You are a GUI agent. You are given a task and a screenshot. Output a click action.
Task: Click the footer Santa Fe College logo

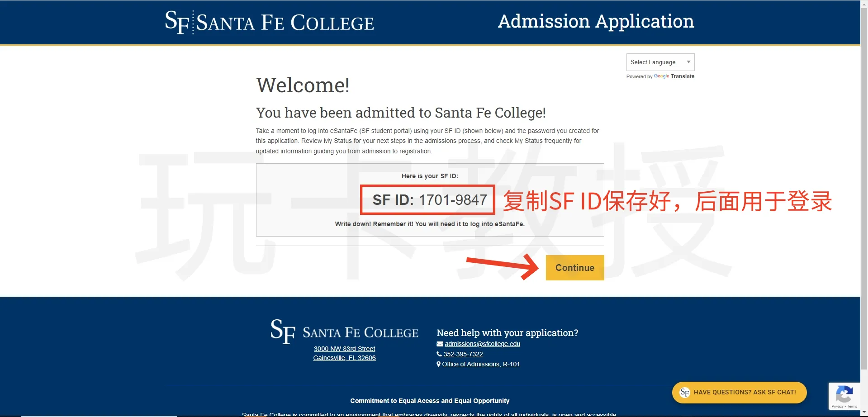click(344, 332)
